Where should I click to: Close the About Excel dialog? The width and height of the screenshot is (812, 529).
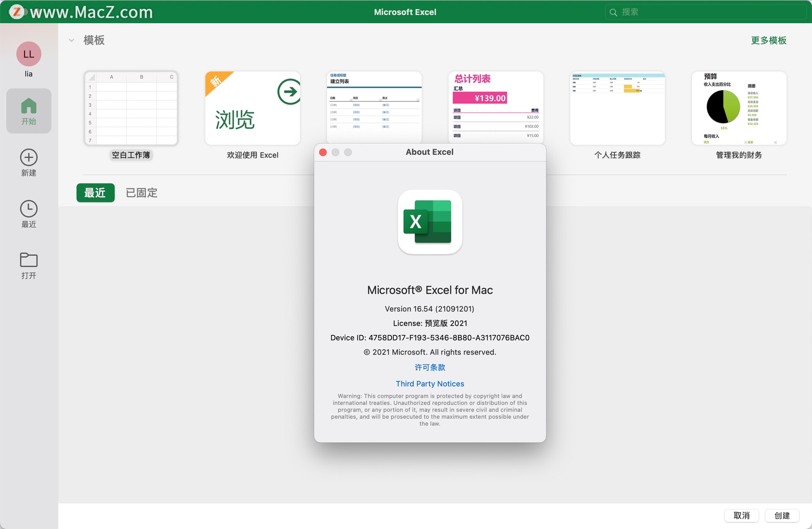click(323, 152)
